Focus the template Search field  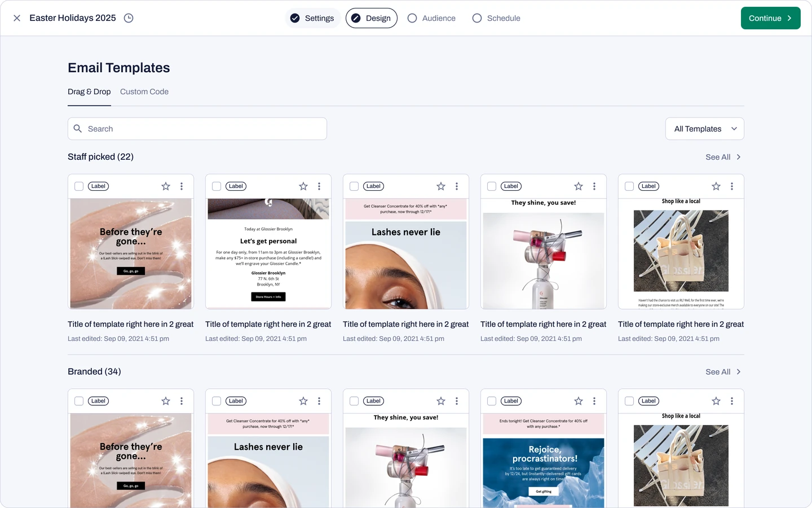tap(197, 129)
